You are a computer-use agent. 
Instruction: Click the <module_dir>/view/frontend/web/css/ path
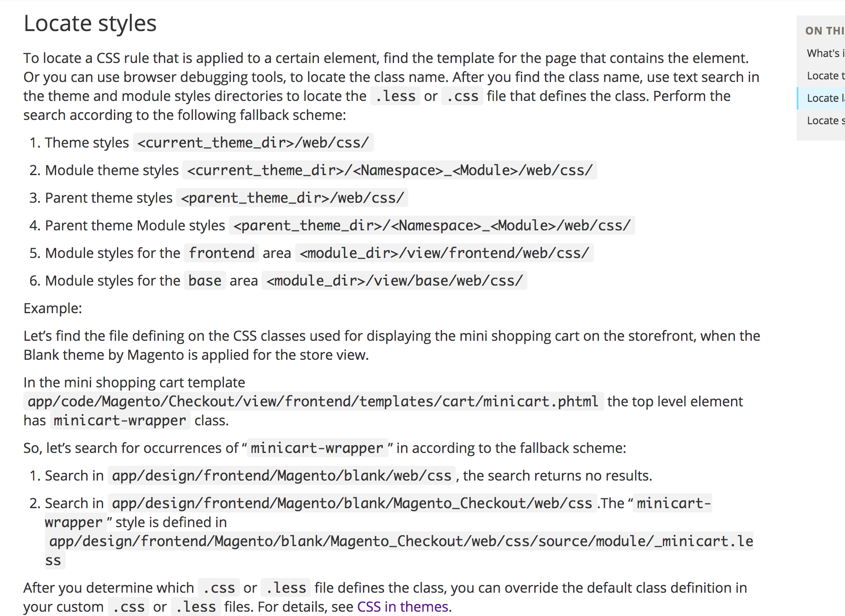(x=444, y=253)
